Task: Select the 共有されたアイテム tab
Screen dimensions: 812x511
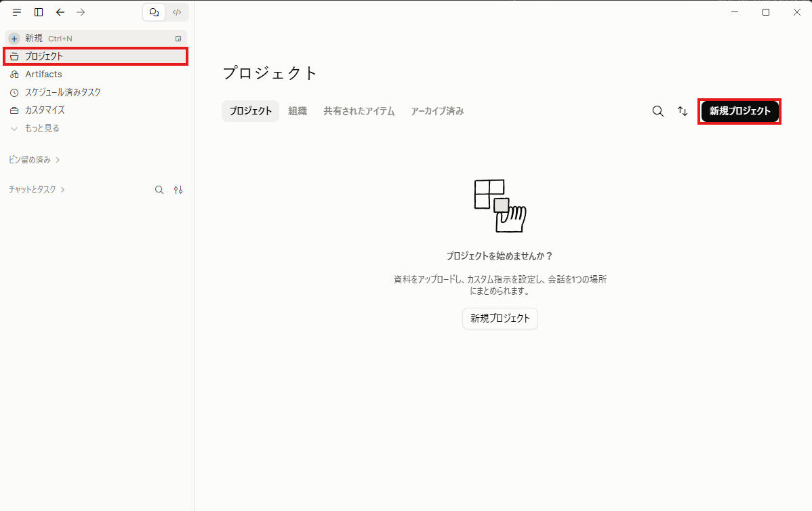Action: click(x=359, y=111)
